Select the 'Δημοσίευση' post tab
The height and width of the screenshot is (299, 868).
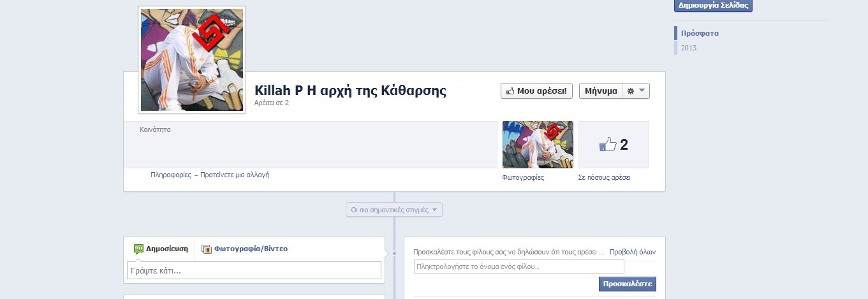coord(161,249)
